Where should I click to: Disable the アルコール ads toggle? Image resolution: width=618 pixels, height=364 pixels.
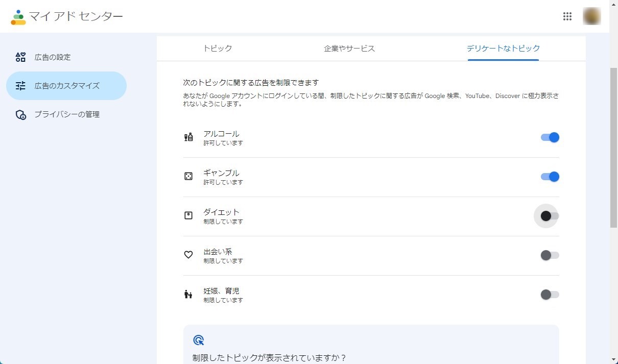[550, 137]
